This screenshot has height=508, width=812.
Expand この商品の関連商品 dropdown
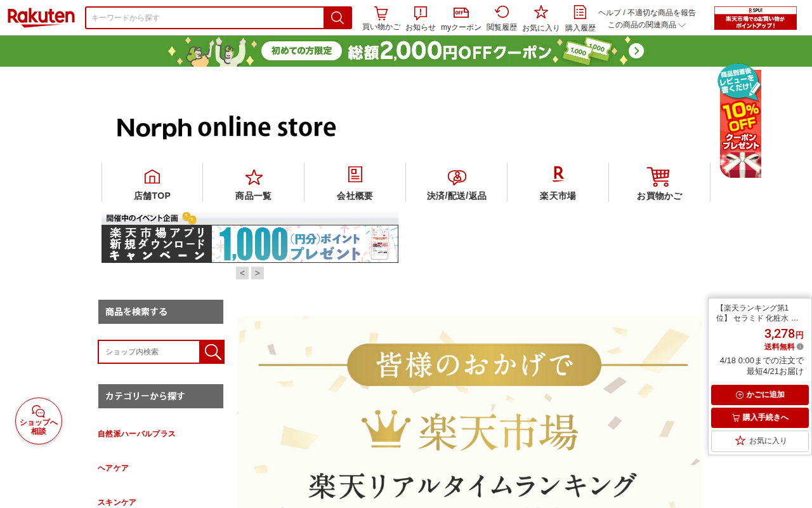tap(647, 25)
